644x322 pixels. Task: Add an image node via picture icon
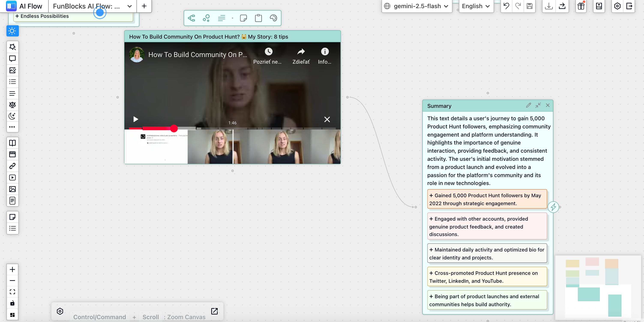pos(12,189)
